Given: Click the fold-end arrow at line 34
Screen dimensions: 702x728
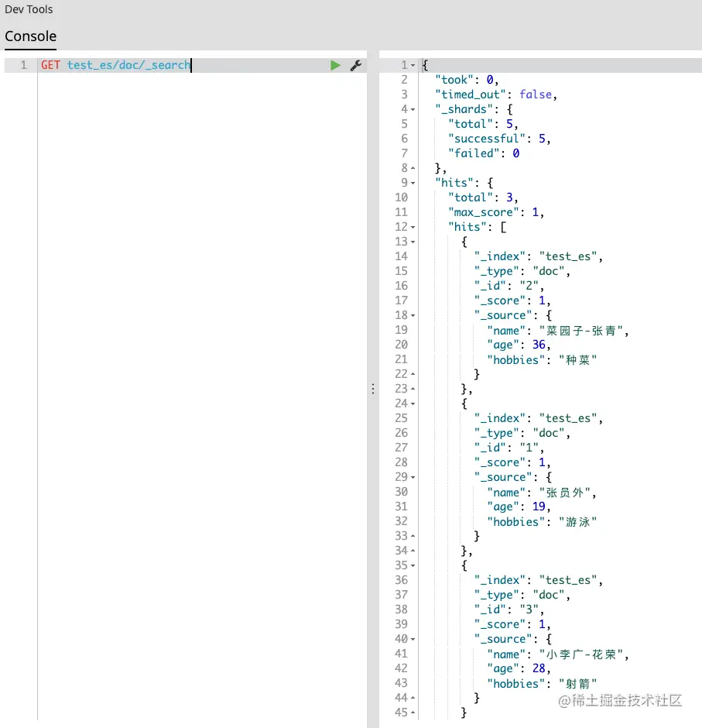Looking at the screenshot, I should (413, 551).
